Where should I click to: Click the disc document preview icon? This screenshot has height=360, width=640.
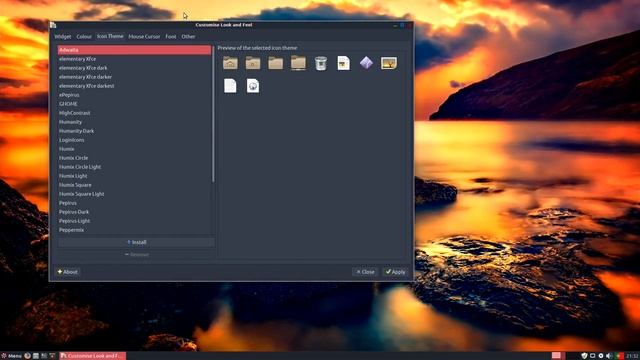pos(253,86)
